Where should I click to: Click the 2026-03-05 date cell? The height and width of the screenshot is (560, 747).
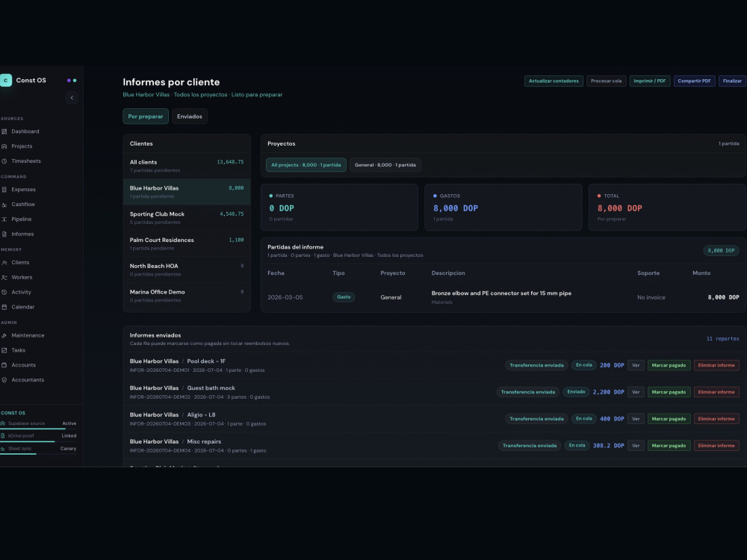click(x=285, y=297)
